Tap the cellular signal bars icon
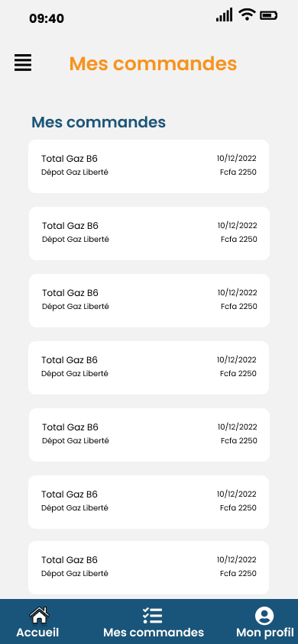The width and height of the screenshot is (298, 644). coord(225,14)
